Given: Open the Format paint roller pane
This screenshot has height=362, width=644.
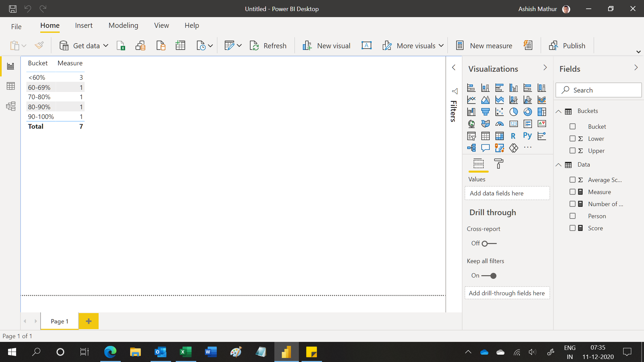Looking at the screenshot, I should point(499,164).
